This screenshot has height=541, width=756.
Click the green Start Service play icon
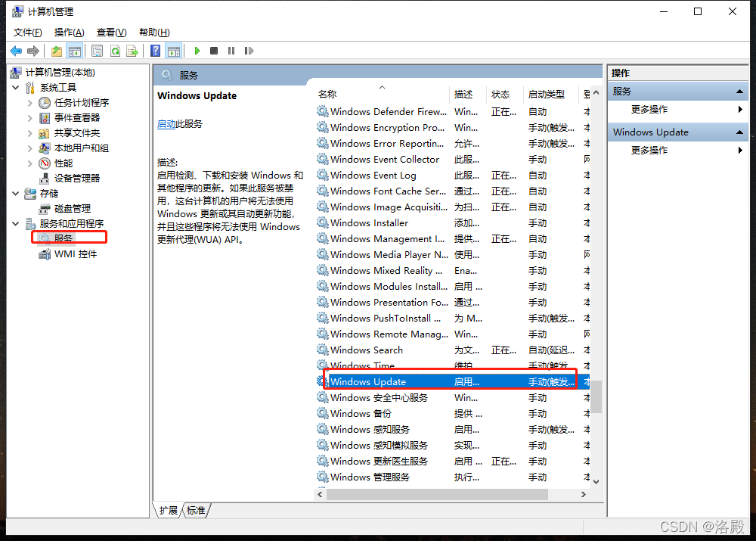197,51
